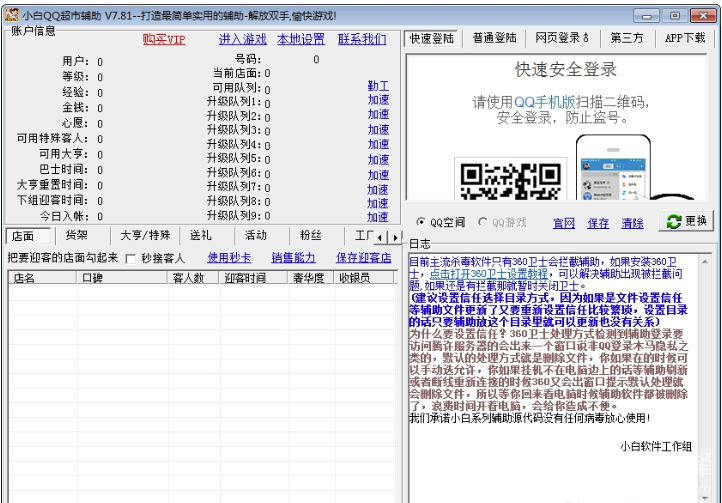Image resolution: width=722 pixels, height=503 pixels.
Task: Switch to the 网页登录 tab
Action: click(562, 38)
